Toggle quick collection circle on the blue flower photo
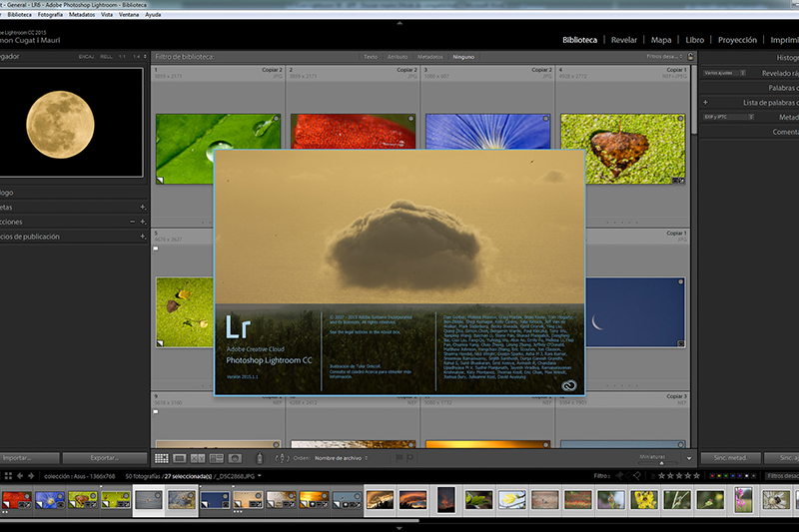The height and width of the screenshot is (532, 799). point(545,119)
